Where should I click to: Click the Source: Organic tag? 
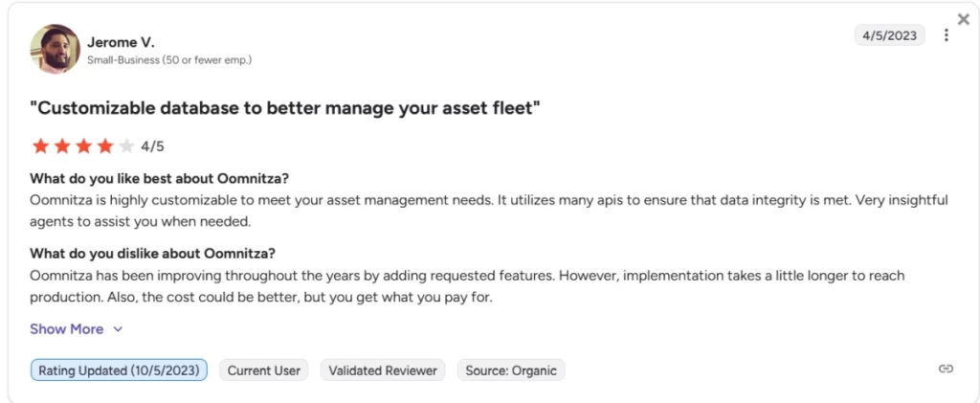click(x=511, y=370)
